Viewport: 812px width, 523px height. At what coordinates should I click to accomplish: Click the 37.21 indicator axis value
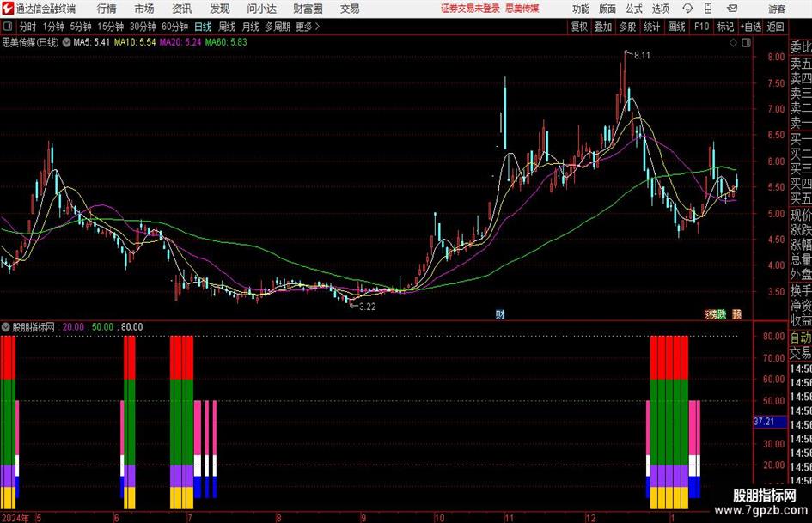point(765,422)
